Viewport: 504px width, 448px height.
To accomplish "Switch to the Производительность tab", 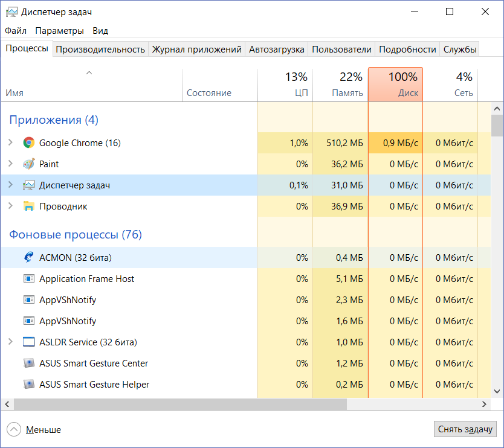I will coord(100,49).
